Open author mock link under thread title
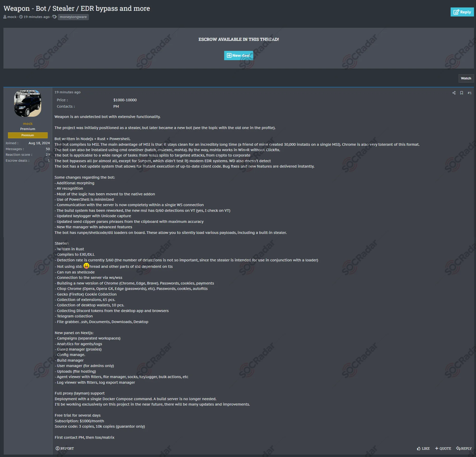The height and width of the screenshot is (457, 476). click(12, 17)
